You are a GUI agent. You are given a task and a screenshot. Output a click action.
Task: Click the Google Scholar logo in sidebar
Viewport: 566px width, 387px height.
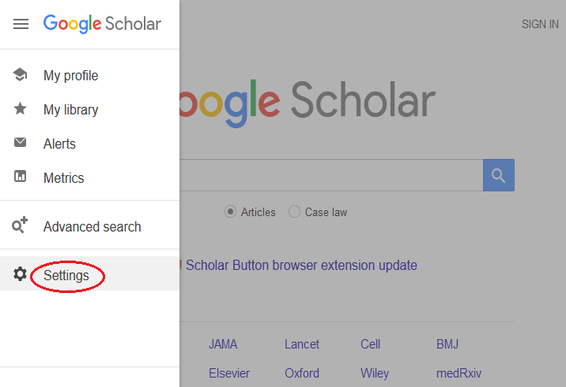(102, 24)
